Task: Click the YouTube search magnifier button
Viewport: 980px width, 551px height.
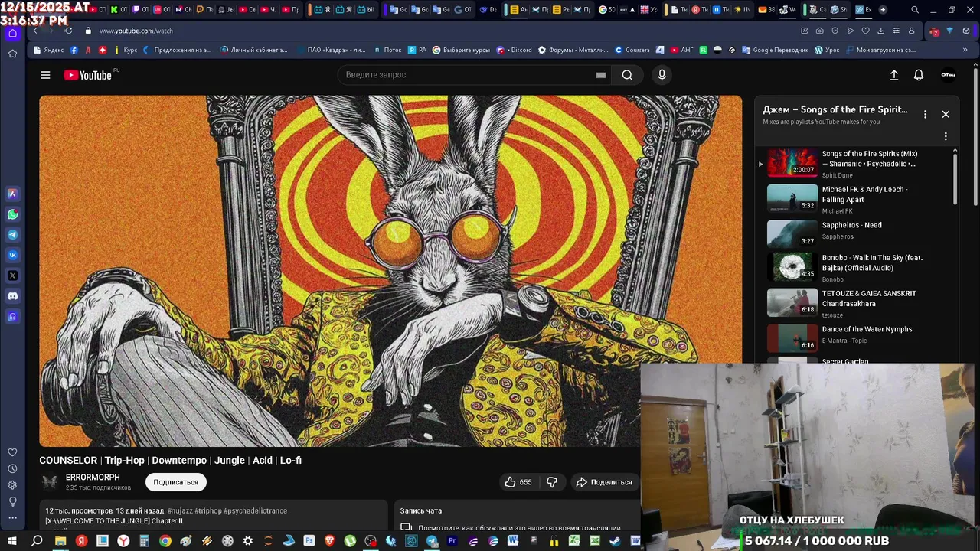Action: point(627,75)
